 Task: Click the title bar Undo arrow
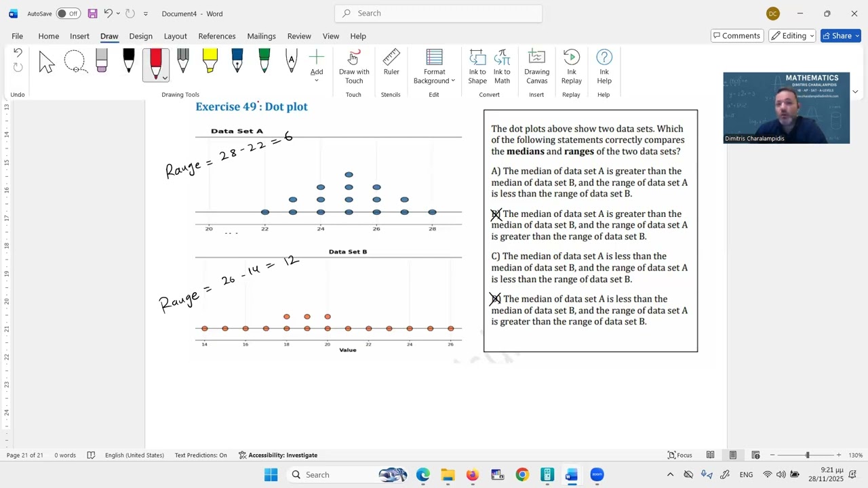(108, 14)
